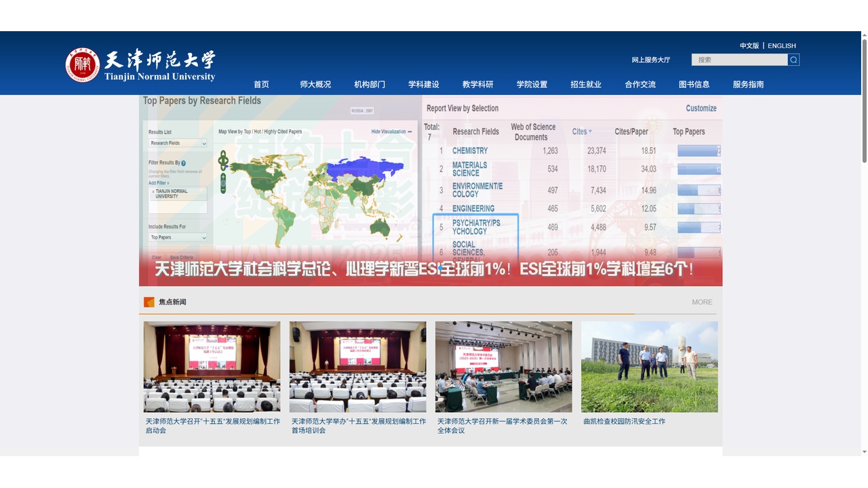The height and width of the screenshot is (488, 868).
Task: Collapse visualization using the minus icon
Action: [x=409, y=131]
